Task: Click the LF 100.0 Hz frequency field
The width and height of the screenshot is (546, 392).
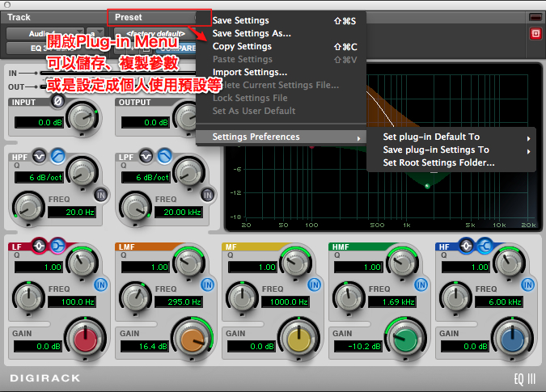Action: coord(71,302)
